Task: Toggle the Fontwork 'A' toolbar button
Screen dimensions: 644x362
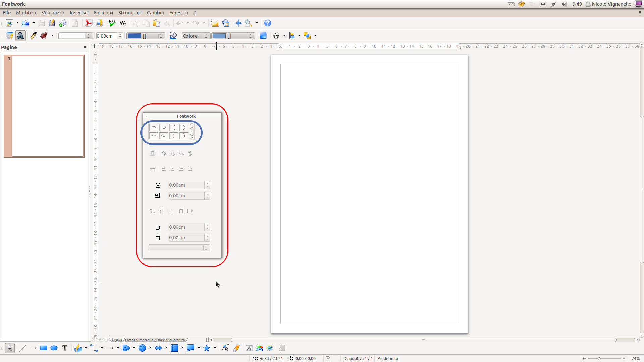Action: click(20, 36)
